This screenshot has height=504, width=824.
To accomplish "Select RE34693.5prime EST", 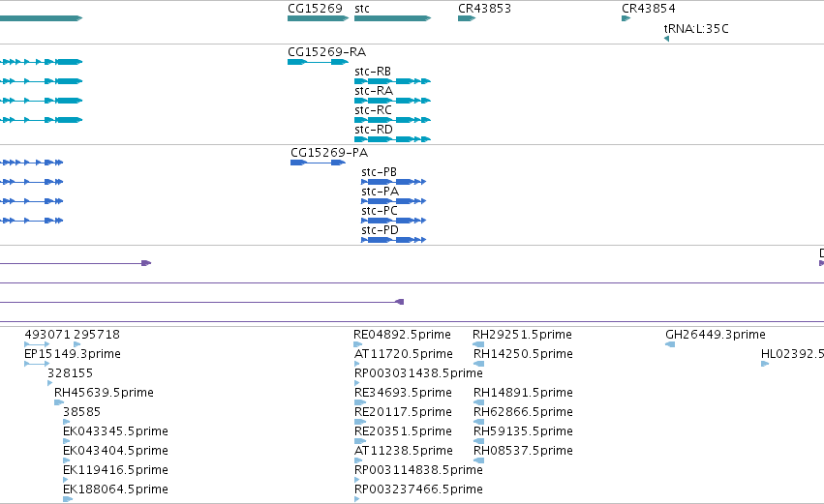I will pyautogui.click(x=360, y=402).
